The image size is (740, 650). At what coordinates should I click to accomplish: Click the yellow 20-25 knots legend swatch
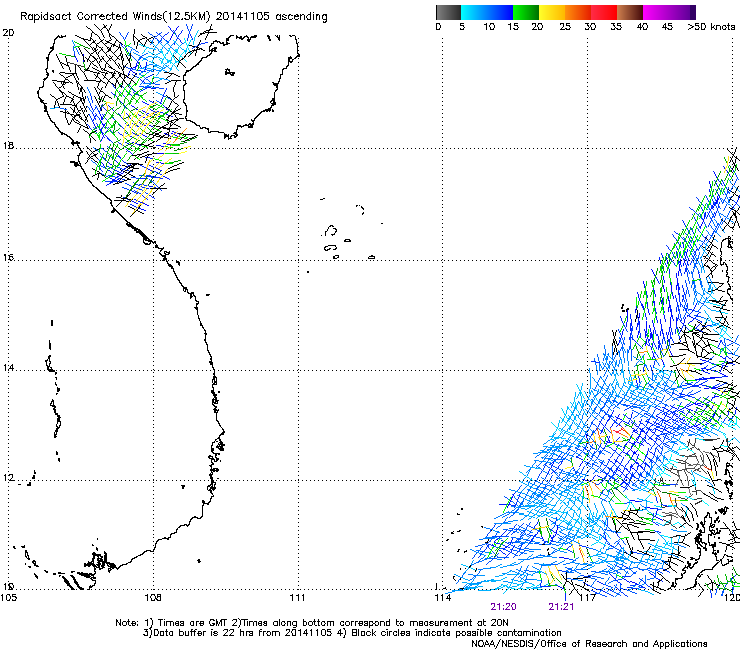click(552, 12)
